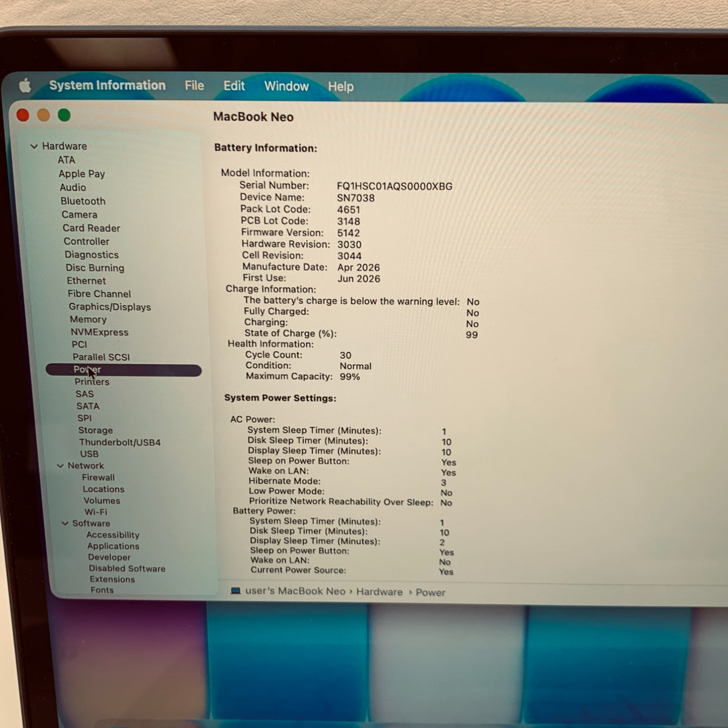
Task: Open the Help menu
Action: [x=340, y=87]
